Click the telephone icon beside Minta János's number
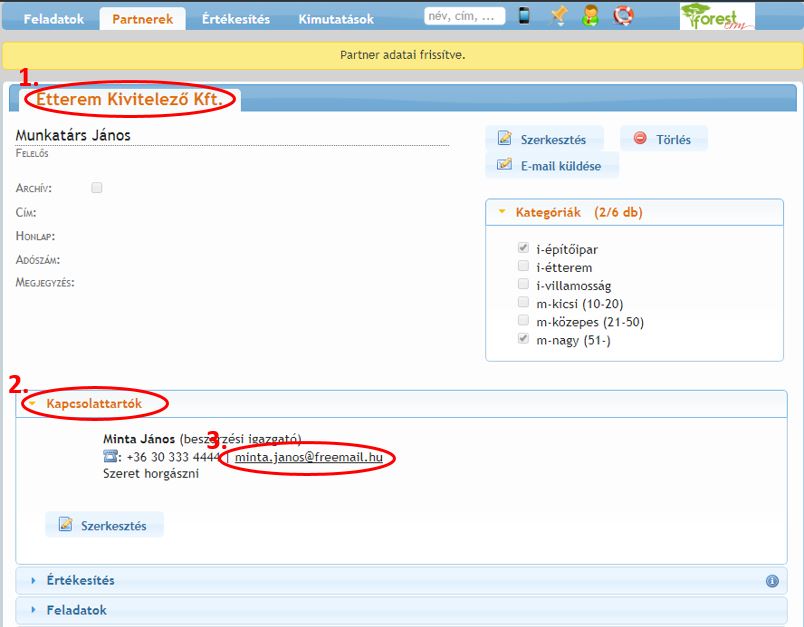The width and height of the screenshot is (804, 627). (110, 457)
